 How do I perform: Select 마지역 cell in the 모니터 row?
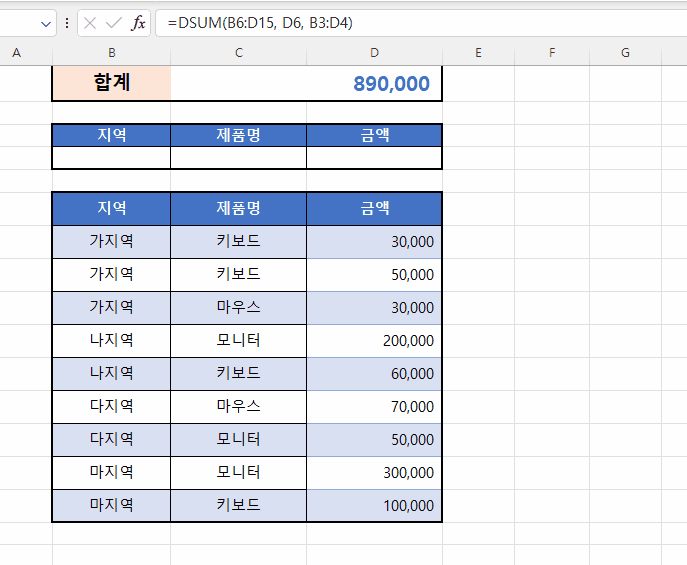coord(112,473)
